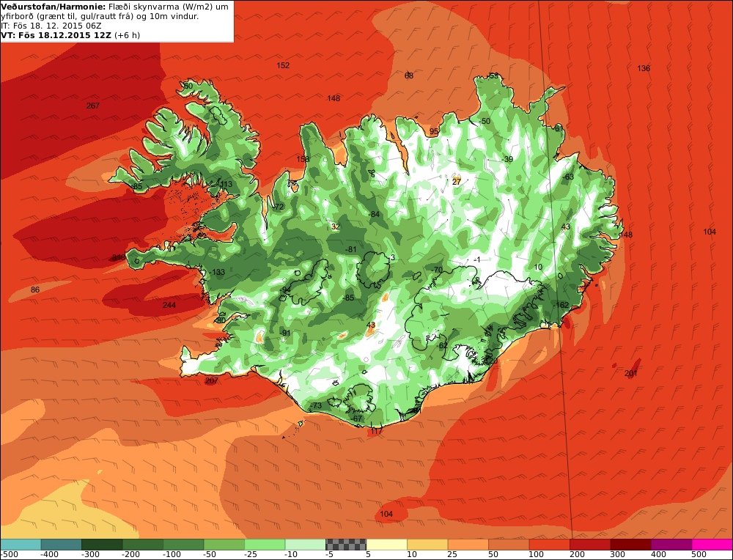Click the initial time "IT: Fös 18. 12. 2015 06Z"
Viewport: 733px width, 560px height.
[x=51, y=26]
